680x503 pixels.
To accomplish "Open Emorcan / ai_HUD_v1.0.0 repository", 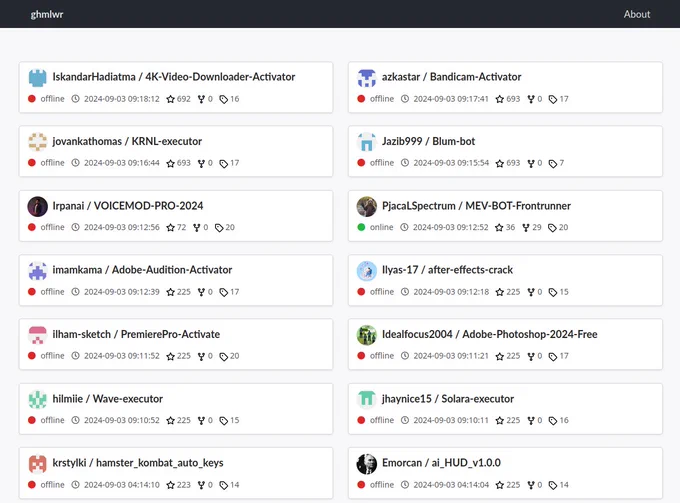I will 441,463.
